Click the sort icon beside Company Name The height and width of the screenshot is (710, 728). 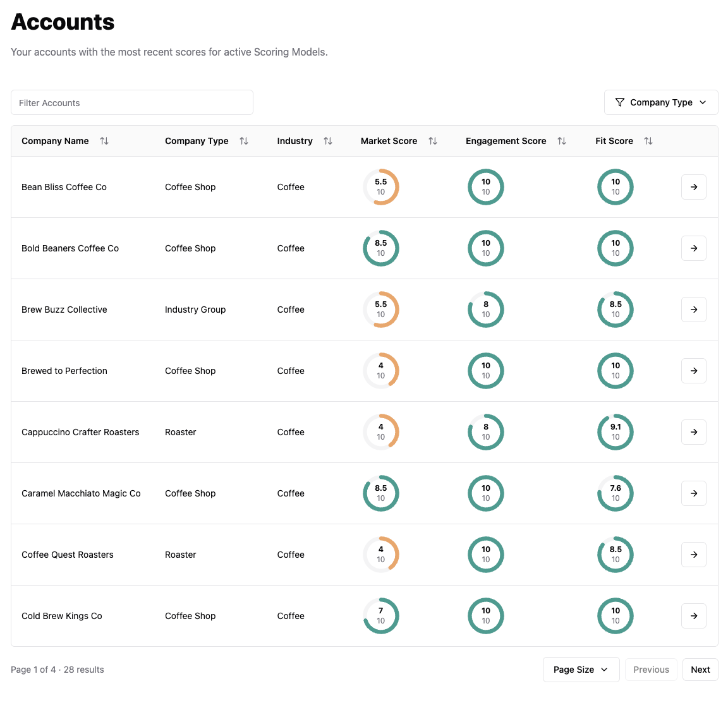pyautogui.click(x=104, y=141)
